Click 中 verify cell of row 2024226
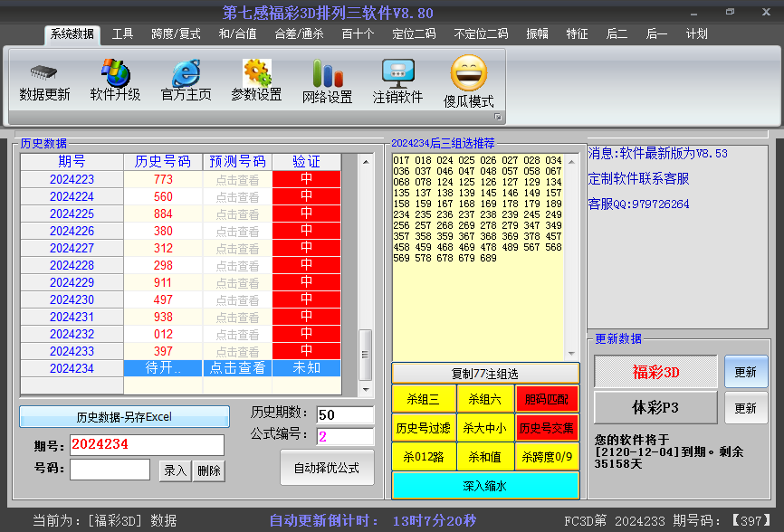 point(307,231)
